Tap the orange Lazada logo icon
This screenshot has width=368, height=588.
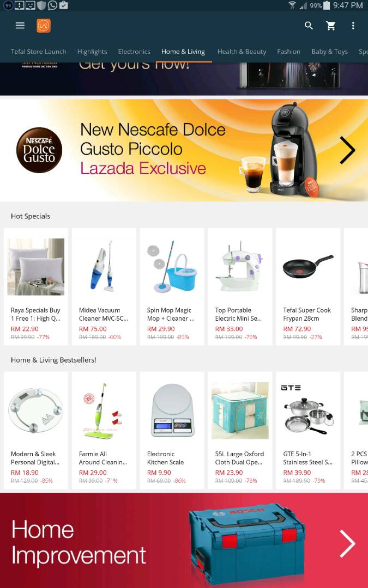click(44, 26)
